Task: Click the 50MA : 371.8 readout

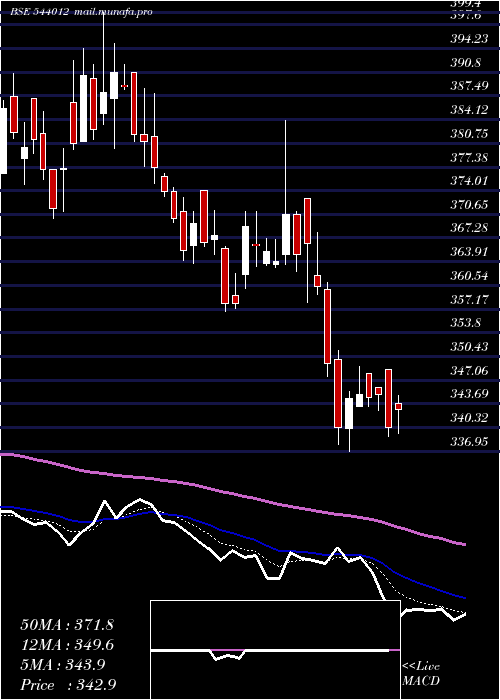Action: pyautogui.click(x=67, y=625)
